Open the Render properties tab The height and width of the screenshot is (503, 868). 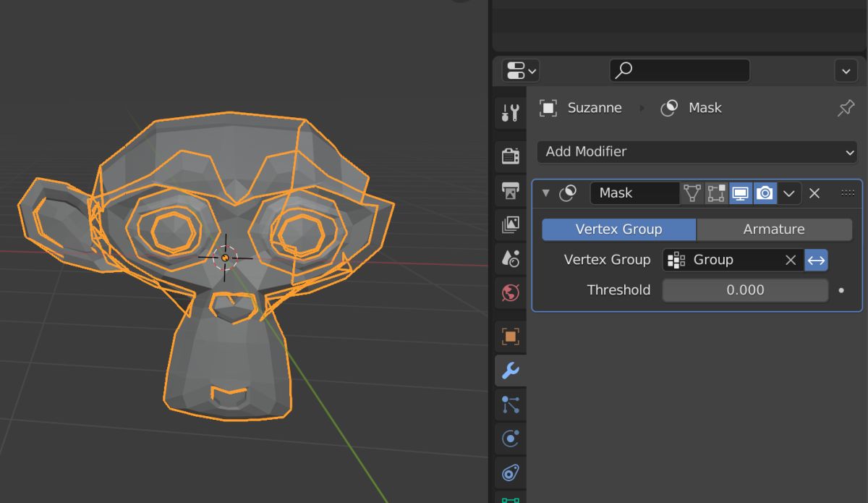(x=511, y=156)
